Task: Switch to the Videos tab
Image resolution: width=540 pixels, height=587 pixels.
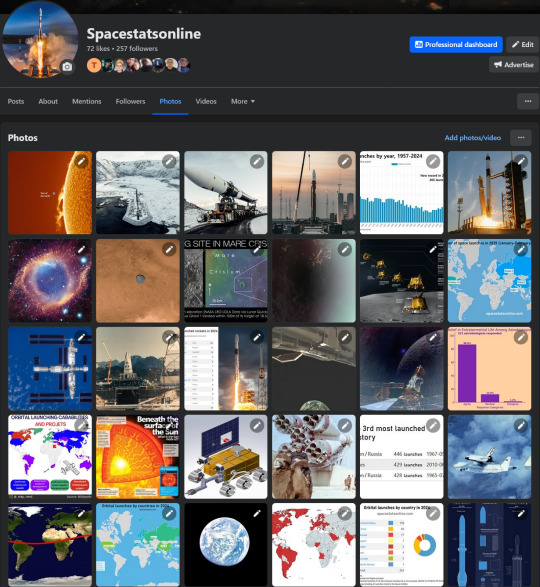Action: coord(206,101)
